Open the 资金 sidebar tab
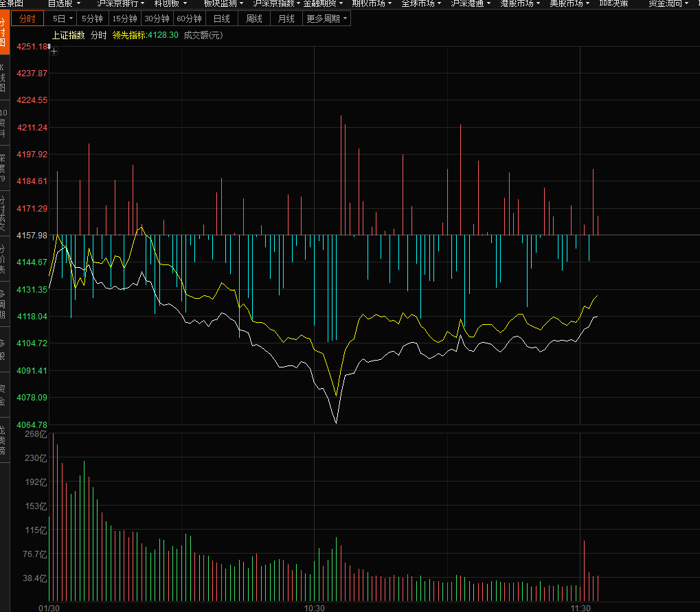The height and width of the screenshot is (612, 700). pos(3,394)
